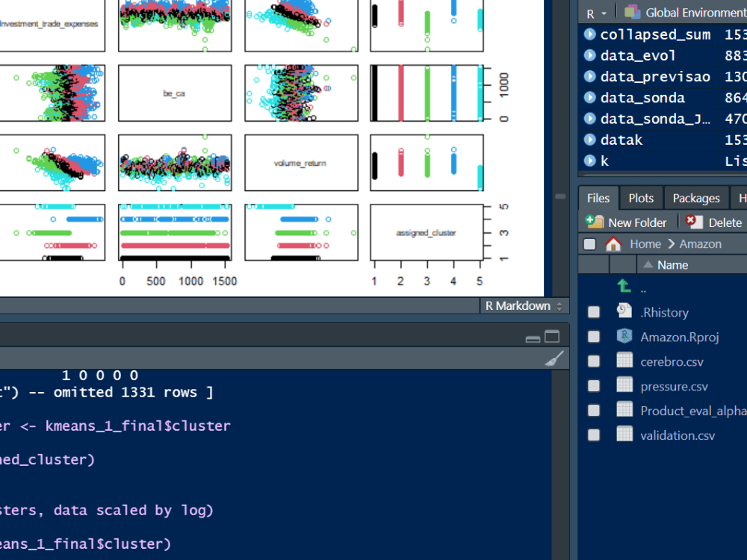Click the cerebro.csv spreadsheet icon
Viewport: 747px width, 560px height.
coord(623,361)
